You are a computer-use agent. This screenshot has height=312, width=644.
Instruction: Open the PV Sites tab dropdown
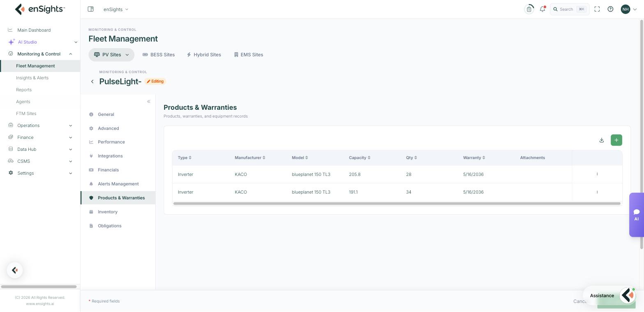click(111, 55)
